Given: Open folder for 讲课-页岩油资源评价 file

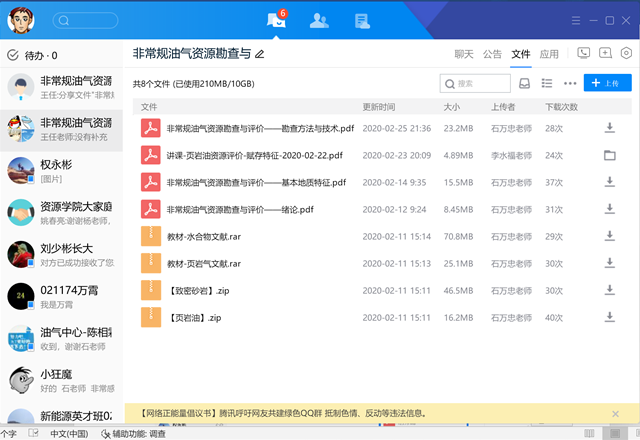Looking at the screenshot, I should pos(609,155).
